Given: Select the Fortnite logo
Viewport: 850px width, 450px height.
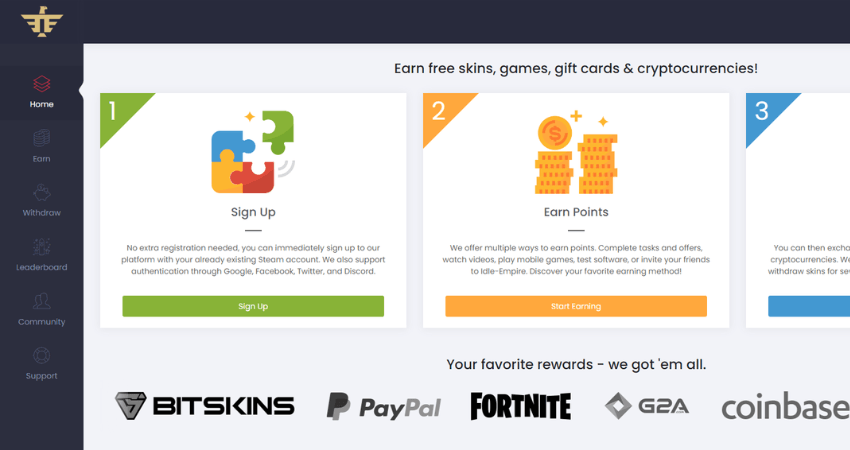Looking at the screenshot, I should pos(521,407).
